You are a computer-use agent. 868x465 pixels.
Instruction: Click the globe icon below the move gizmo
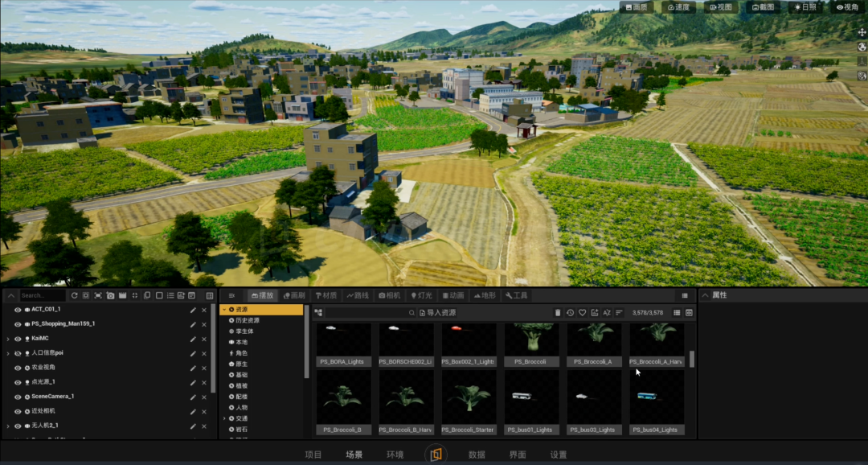(862, 47)
